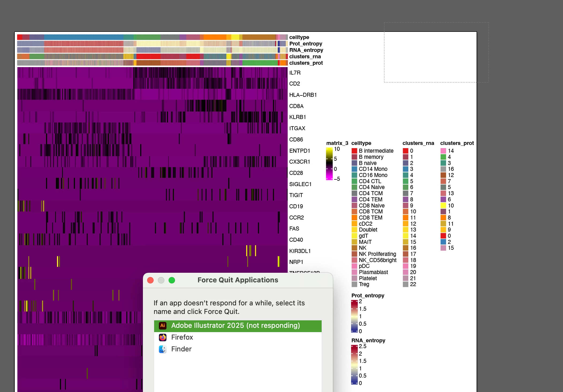Image resolution: width=563 pixels, height=392 pixels.
Task: Click the RNA_entropy gradient legend bar
Action: (x=354, y=364)
